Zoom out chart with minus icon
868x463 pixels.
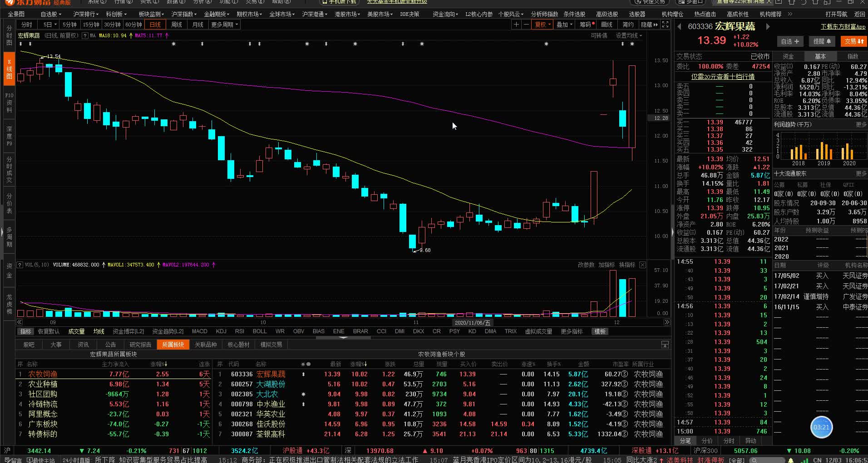[526, 25]
